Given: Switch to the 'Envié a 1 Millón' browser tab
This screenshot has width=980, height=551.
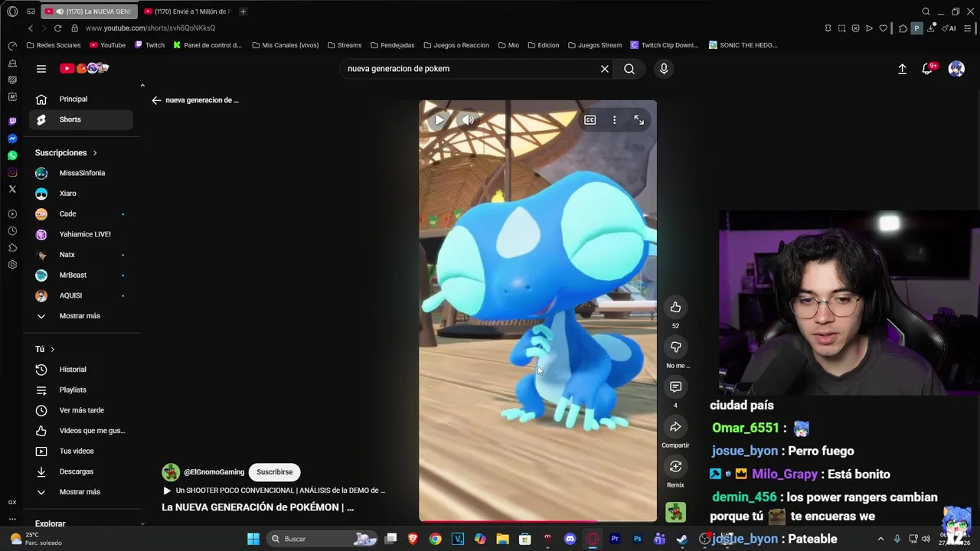Looking at the screenshot, I should [x=188, y=11].
